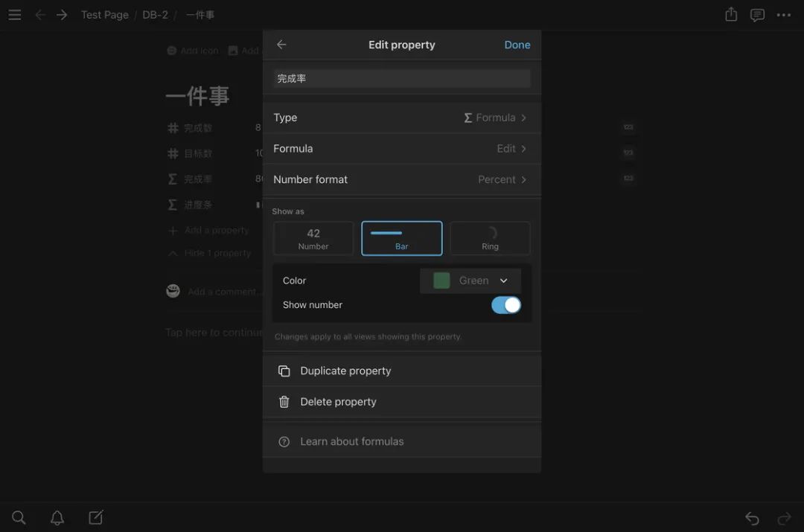The image size is (804, 532).
Task: Return to the previous panel using back arrow
Action: click(281, 45)
